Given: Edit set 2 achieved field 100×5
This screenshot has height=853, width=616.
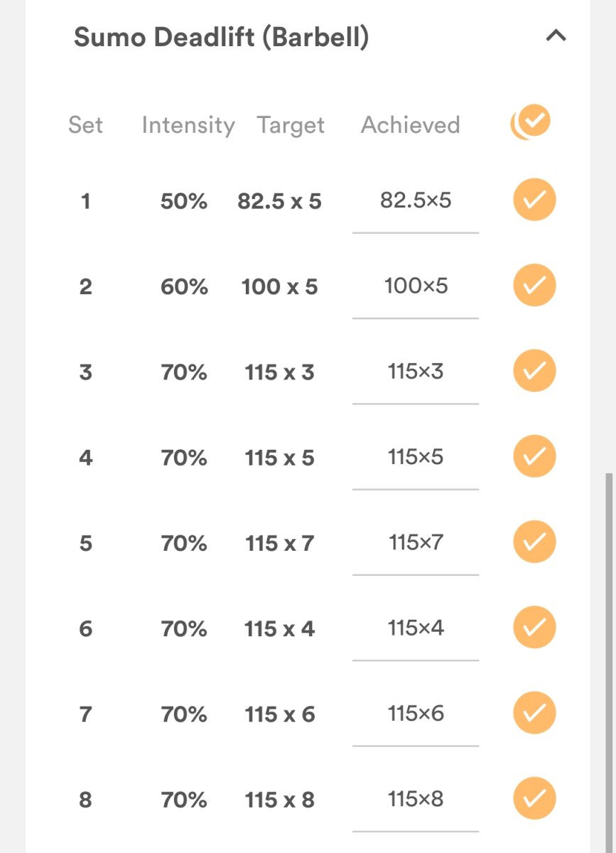Looking at the screenshot, I should 416,286.
